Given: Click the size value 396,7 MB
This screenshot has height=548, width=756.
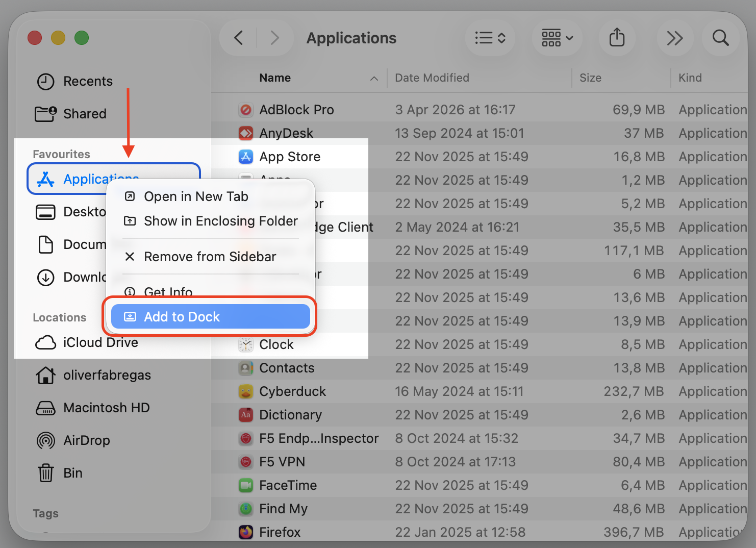Looking at the screenshot, I should coord(634,532).
